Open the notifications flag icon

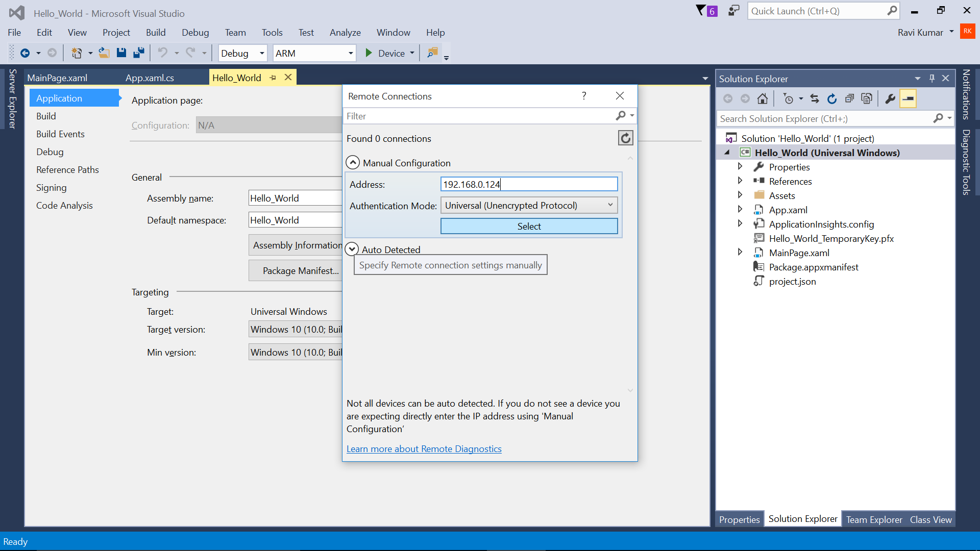pos(706,11)
